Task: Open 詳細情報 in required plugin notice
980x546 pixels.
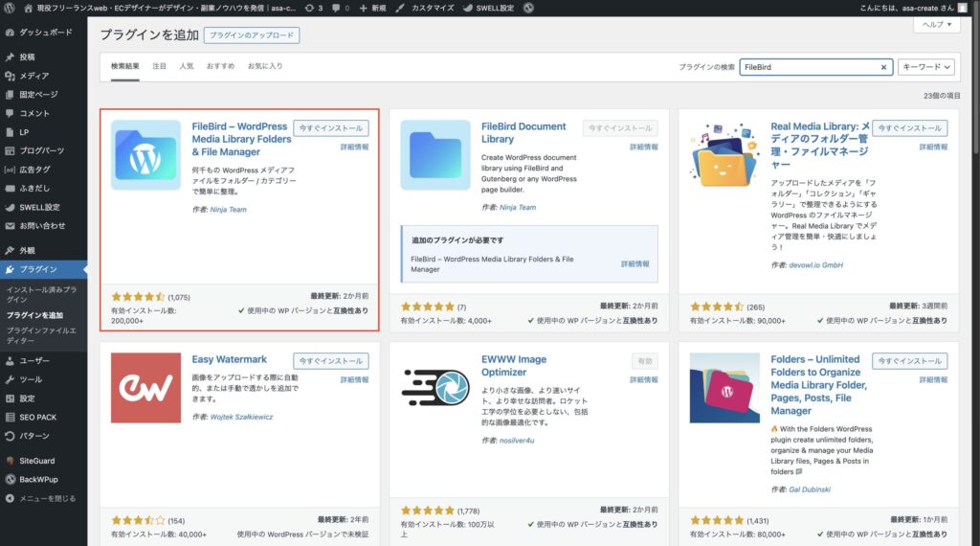Action: (635, 264)
